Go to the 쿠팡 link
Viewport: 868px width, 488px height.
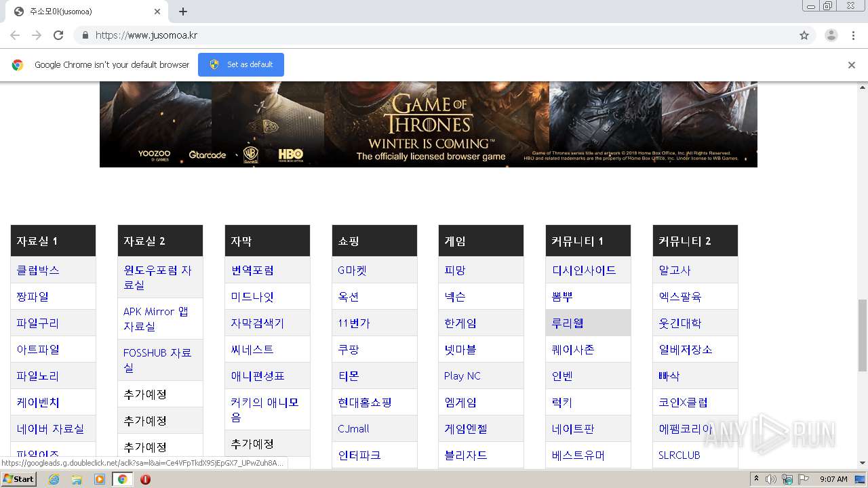click(x=349, y=349)
